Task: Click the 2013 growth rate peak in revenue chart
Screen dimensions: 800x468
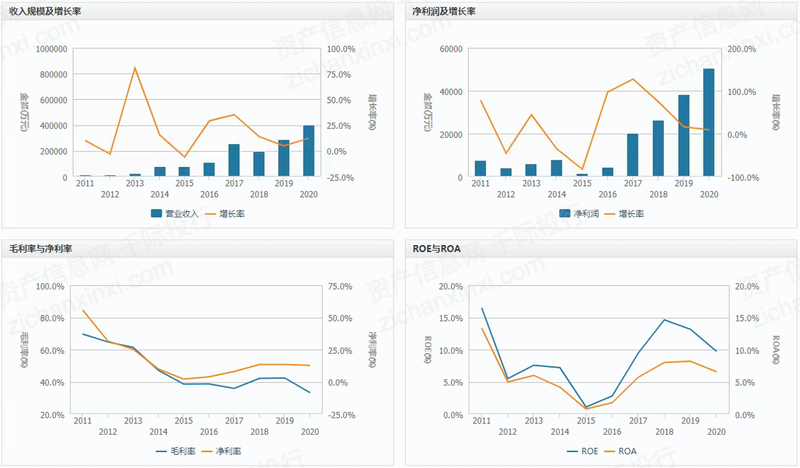Action: click(135, 68)
